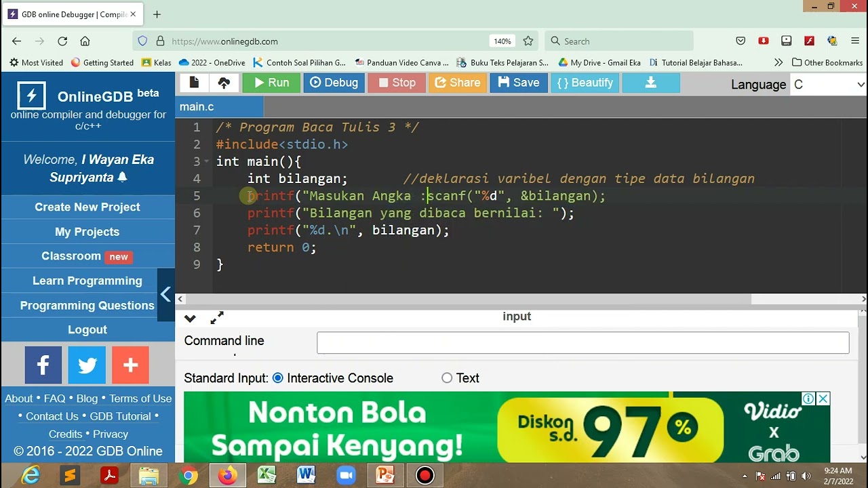Click the new file icon in the editor toolbar
Screen dimensions: 868x488
pos(194,83)
